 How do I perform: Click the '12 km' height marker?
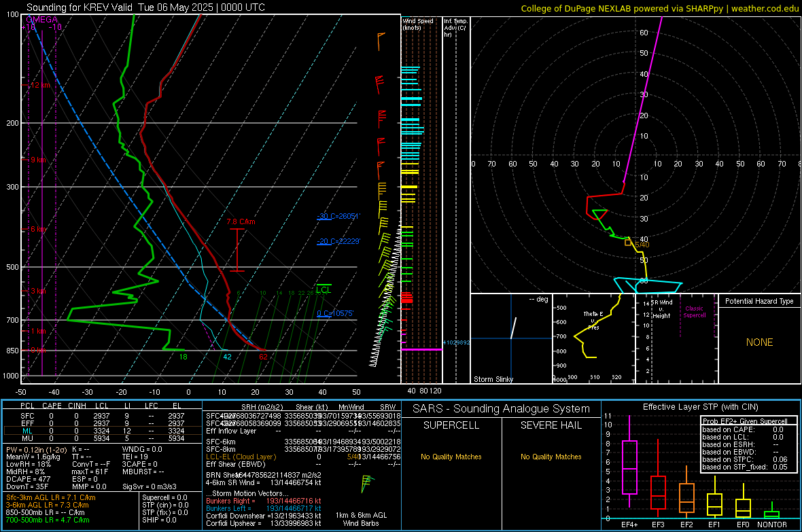(x=40, y=85)
